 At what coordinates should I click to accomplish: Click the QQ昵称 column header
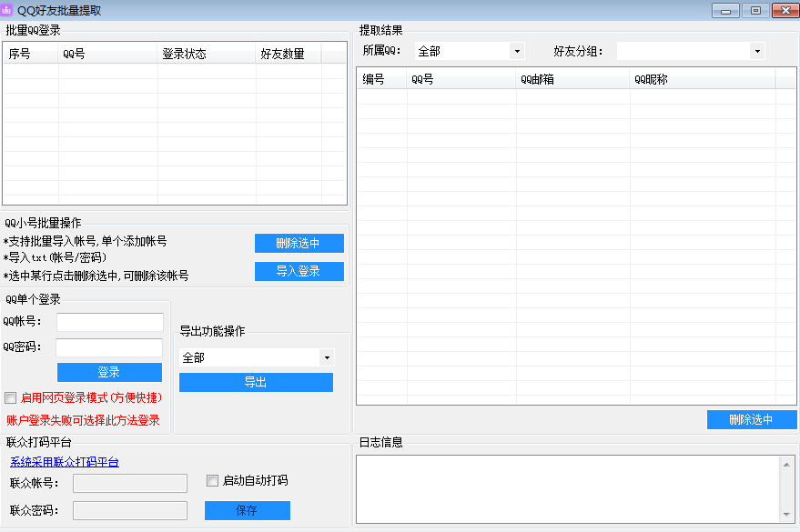pos(702,79)
